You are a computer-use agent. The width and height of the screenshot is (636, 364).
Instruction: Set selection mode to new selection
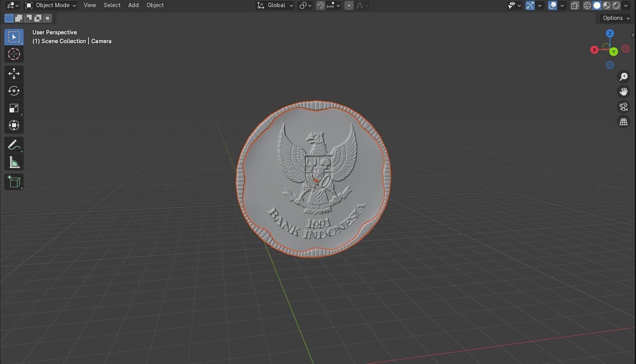click(9, 18)
